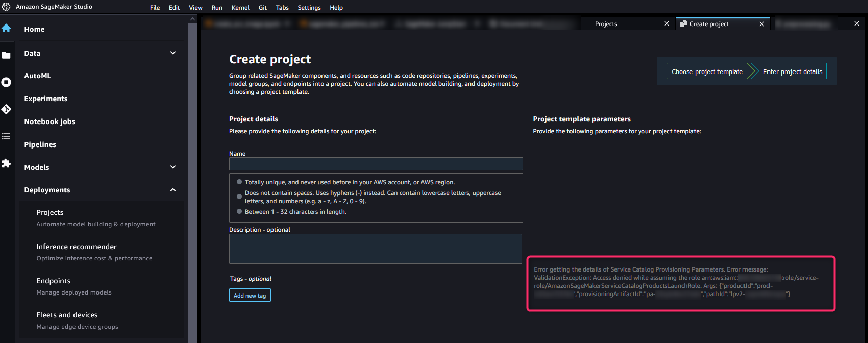Focus the Description optional text area
Screen dimensions: 868x343
point(376,249)
